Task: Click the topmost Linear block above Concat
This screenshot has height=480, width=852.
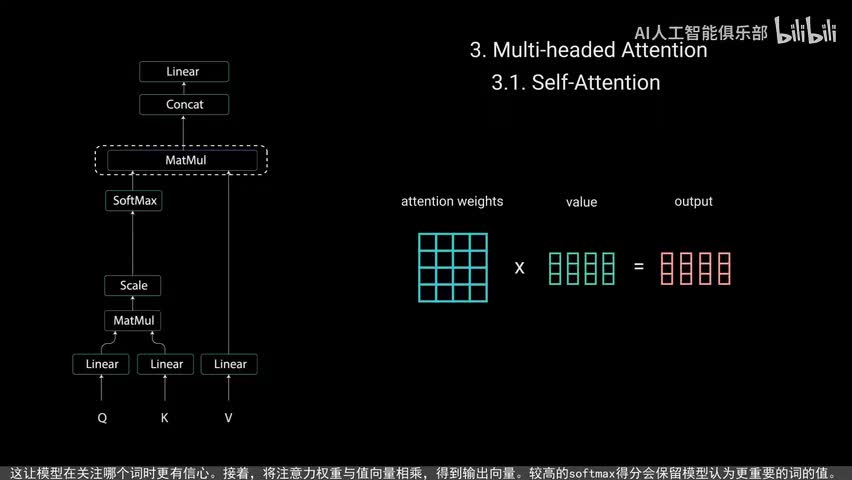Action: pos(184,72)
